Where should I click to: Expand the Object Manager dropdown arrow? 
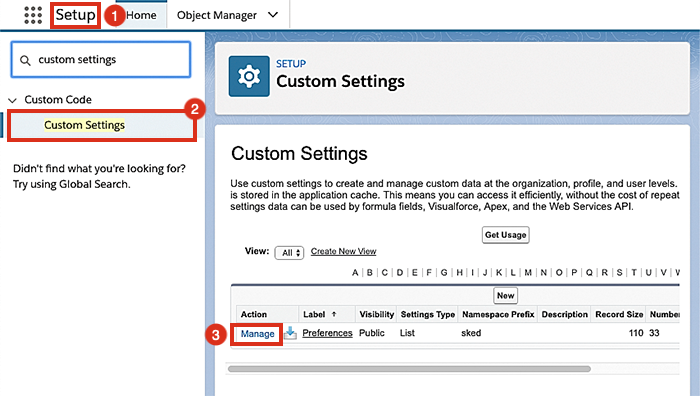point(273,15)
